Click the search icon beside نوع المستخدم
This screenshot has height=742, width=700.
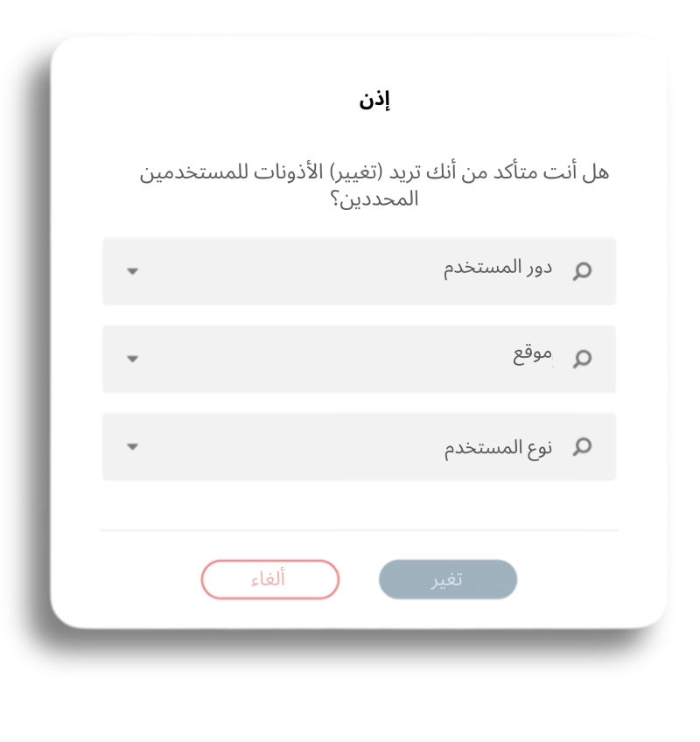pyautogui.click(x=582, y=447)
